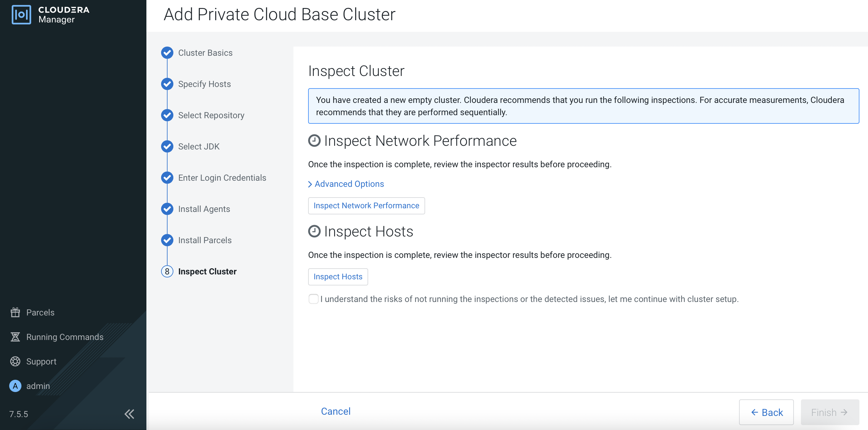Click Inspect Network Performance button
This screenshot has height=430, width=868.
pos(366,206)
